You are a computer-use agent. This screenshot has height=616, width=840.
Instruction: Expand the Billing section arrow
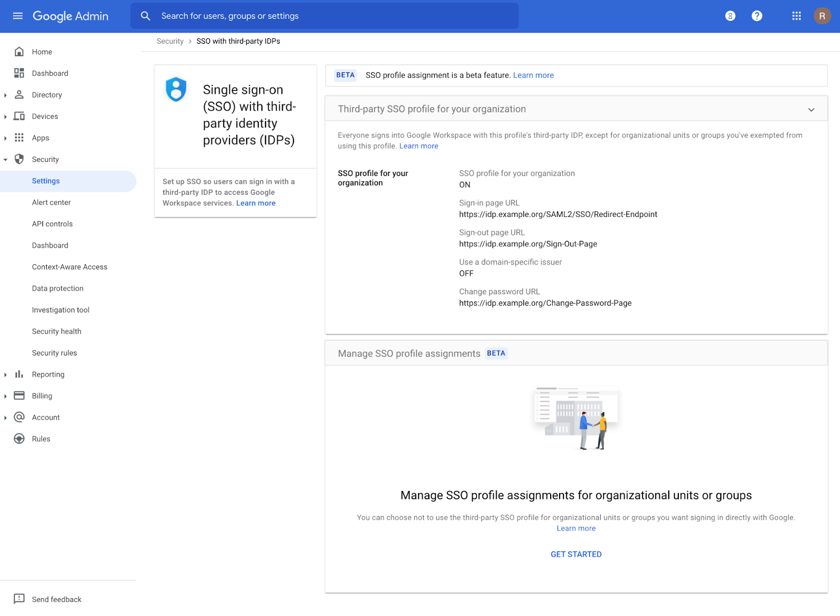(x=5, y=396)
